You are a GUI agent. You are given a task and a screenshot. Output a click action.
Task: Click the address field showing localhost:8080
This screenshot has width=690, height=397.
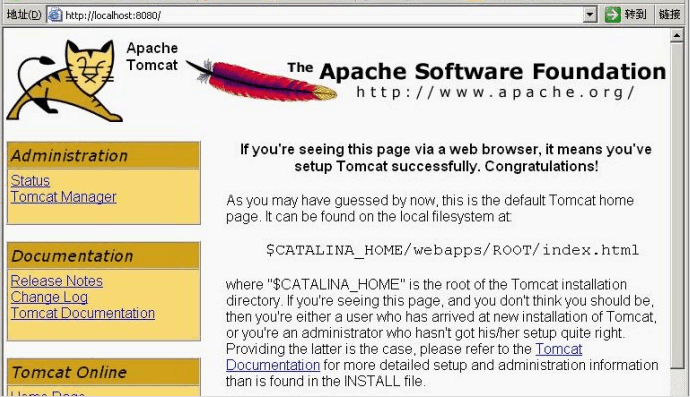[322, 15]
